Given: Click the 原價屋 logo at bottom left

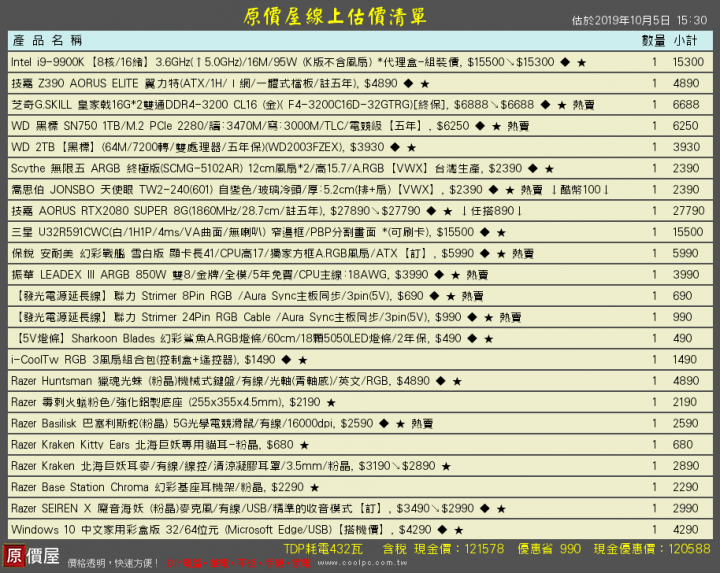Looking at the screenshot, I should (32, 556).
